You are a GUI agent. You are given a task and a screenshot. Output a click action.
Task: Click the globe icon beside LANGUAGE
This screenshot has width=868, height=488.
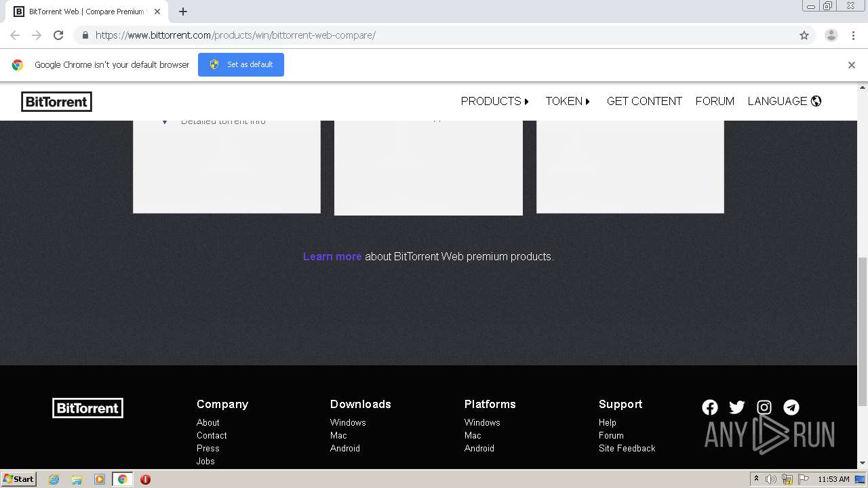pos(816,101)
